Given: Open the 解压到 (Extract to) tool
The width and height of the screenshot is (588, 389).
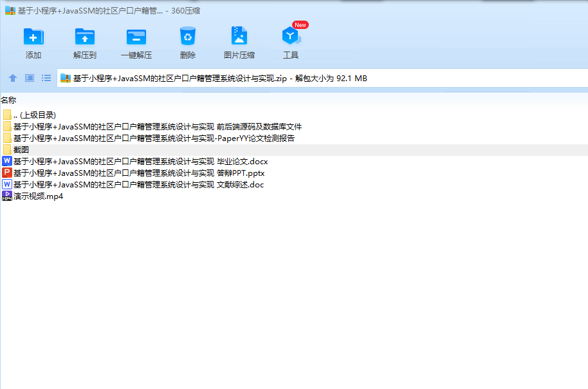Looking at the screenshot, I should pos(85,37).
